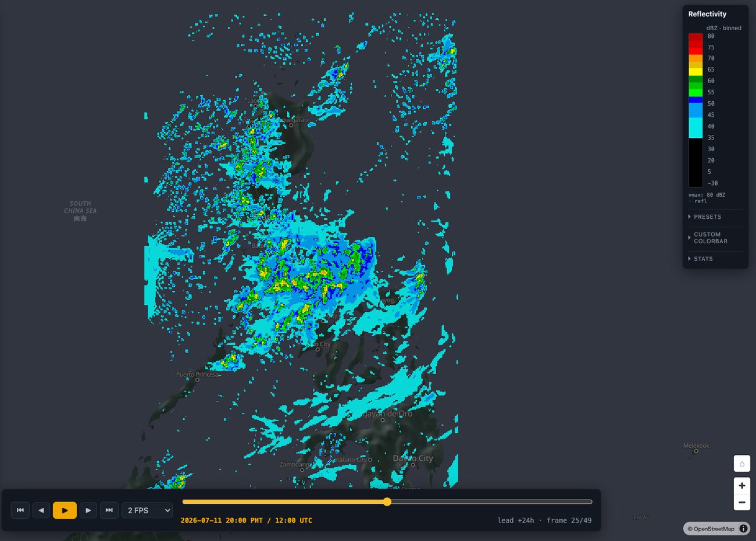Screen dimensions: 756x541
Task: Click the Melekeok map label
Action: [x=696, y=446]
